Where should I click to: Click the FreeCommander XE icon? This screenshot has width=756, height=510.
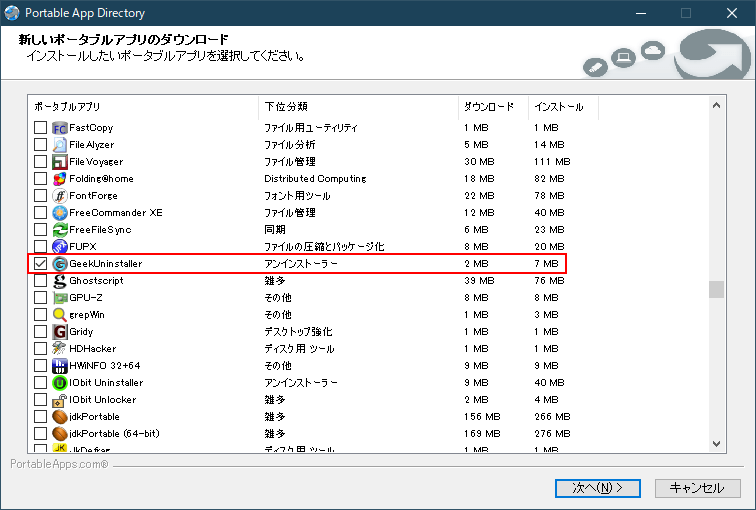(59, 213)
